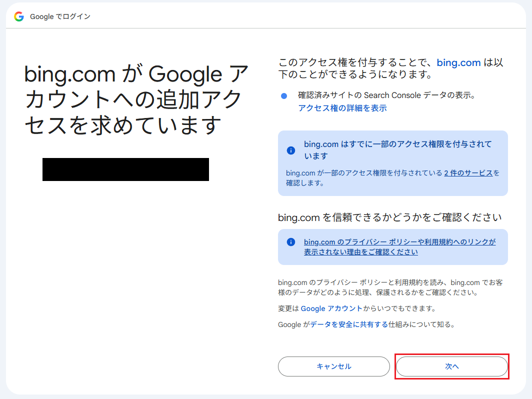The width and height of the screenshot is (532, 399).
Task: Click the text 確認済みサイトの Search Console データの表示。
Action: click(x=387, y=95)
